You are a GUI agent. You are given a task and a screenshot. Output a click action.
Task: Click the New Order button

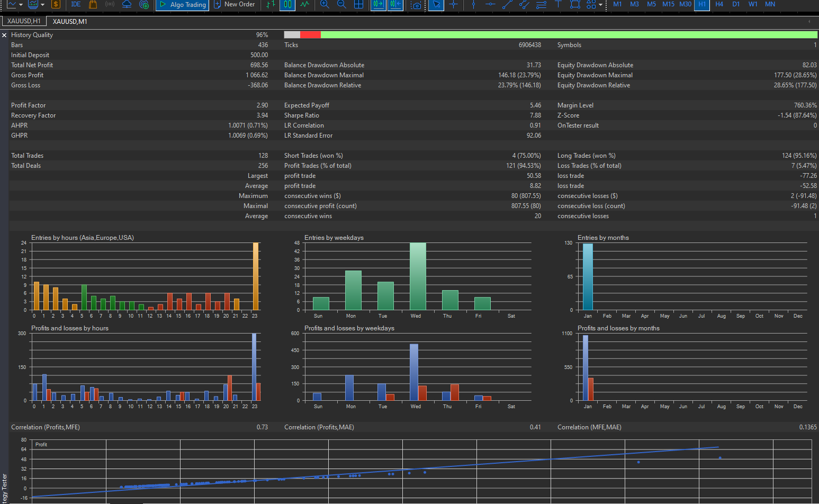(234, 4)
